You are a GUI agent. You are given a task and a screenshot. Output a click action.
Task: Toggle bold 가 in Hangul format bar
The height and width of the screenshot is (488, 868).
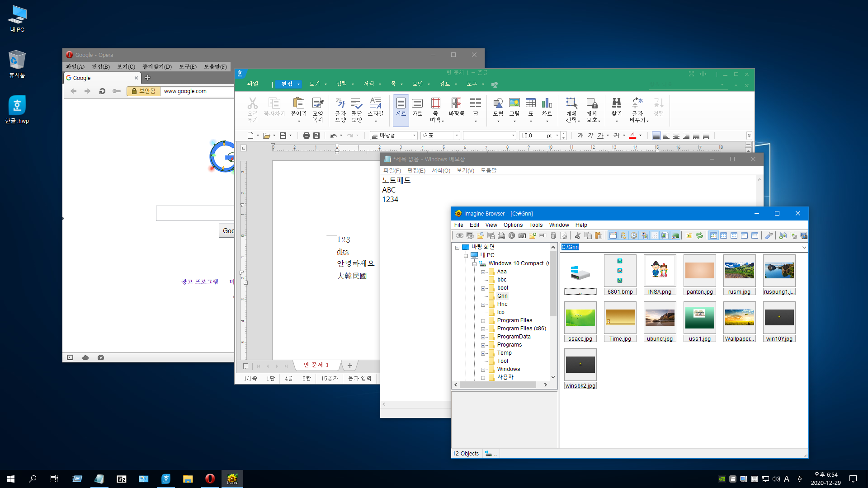(x=580, y=136)
